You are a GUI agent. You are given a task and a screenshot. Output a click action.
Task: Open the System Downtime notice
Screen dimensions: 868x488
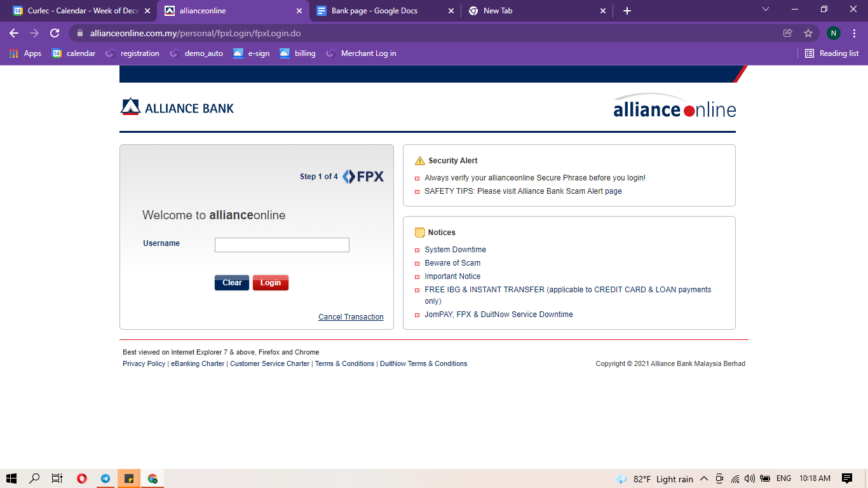(x=455, y=250)
